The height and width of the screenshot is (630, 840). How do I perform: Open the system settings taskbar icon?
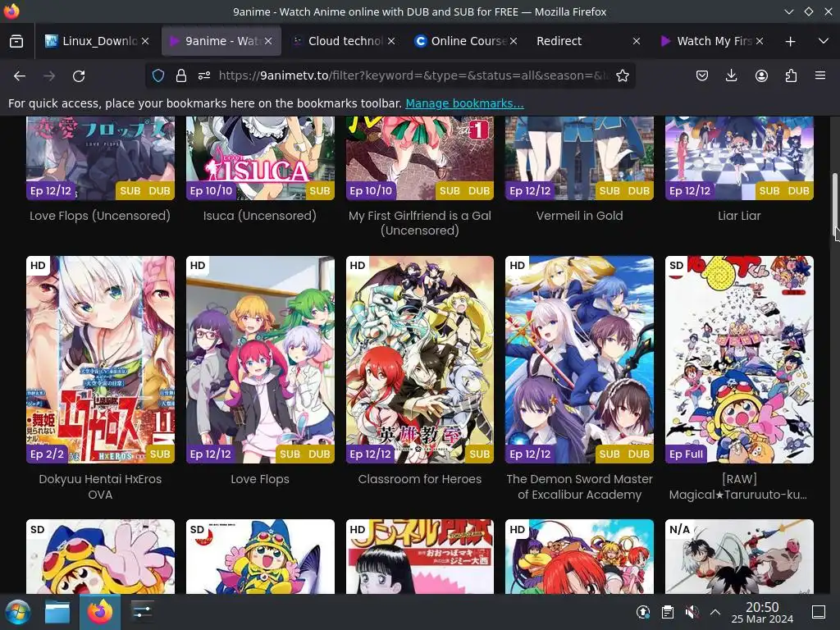point(142,612)
